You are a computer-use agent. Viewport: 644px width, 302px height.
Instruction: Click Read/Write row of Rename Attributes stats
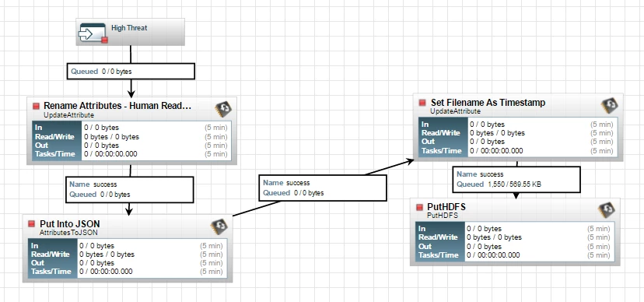[131, 137]
